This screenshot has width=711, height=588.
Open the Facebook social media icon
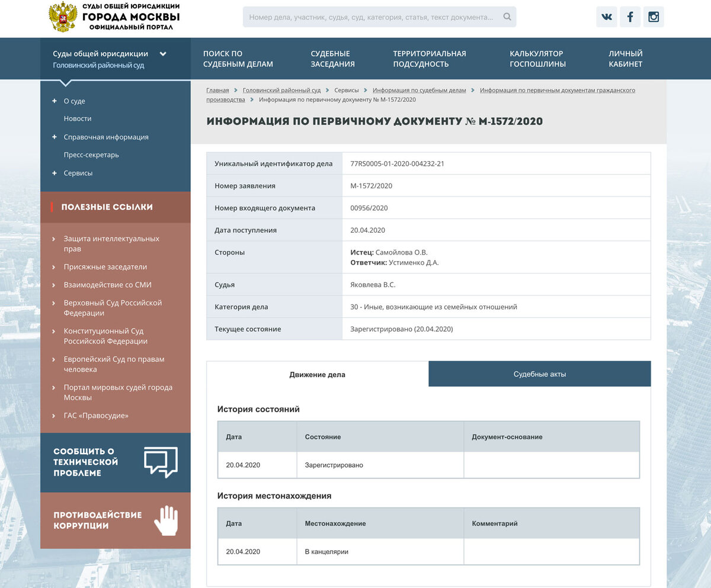[x=630, y=17]
